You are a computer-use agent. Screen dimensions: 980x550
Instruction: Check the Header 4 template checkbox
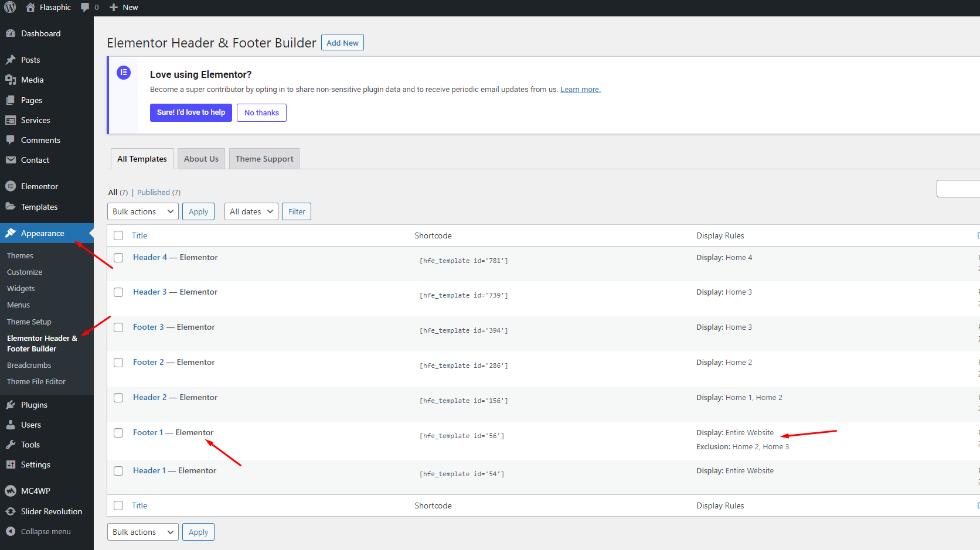pos(118,258)
